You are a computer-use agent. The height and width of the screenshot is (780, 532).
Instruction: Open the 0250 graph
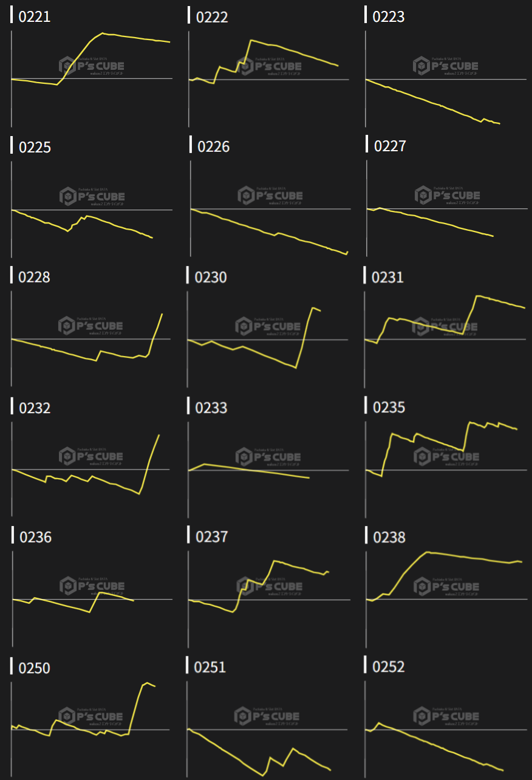click(91, 728)
